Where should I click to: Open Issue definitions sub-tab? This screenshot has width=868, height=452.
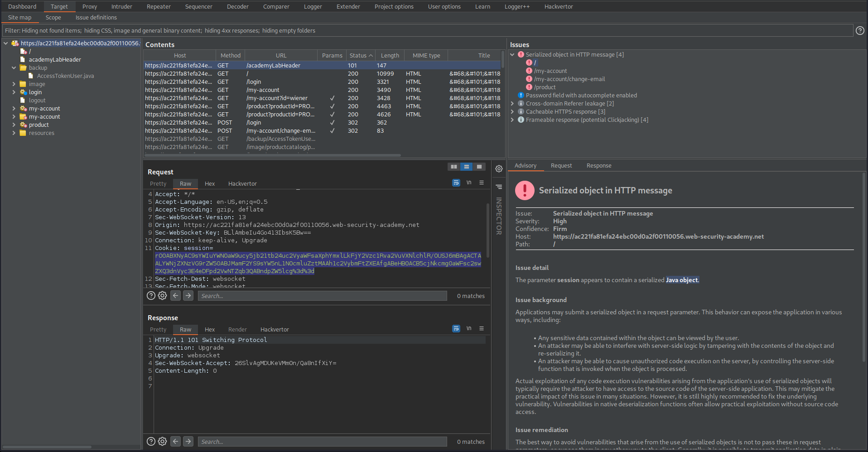click(96, 17)
